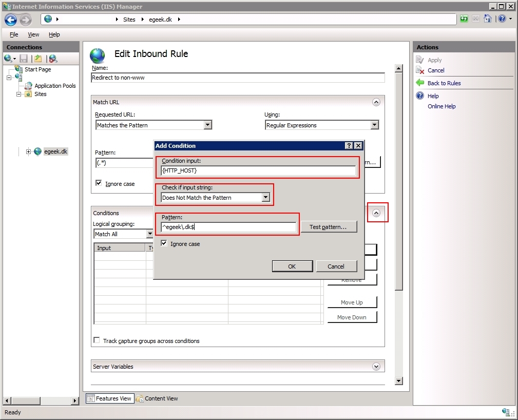The height and width of the screenshot is (420, 518).
Task: Toggle Ignore case in Add Condition dialog
Action: click(x=164, y=243)
